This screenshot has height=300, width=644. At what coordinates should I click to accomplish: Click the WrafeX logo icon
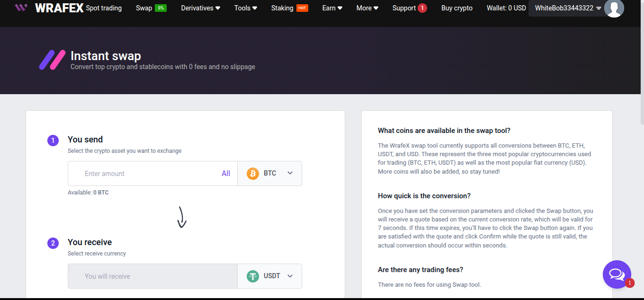click(21, 8)
